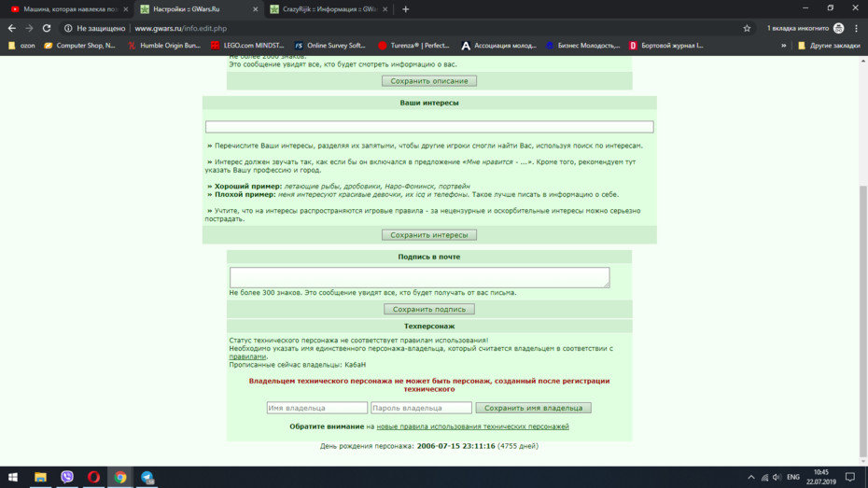
Task: Click the birthday '2006-07-15 23:11:16' text
Action: (455, 446)
